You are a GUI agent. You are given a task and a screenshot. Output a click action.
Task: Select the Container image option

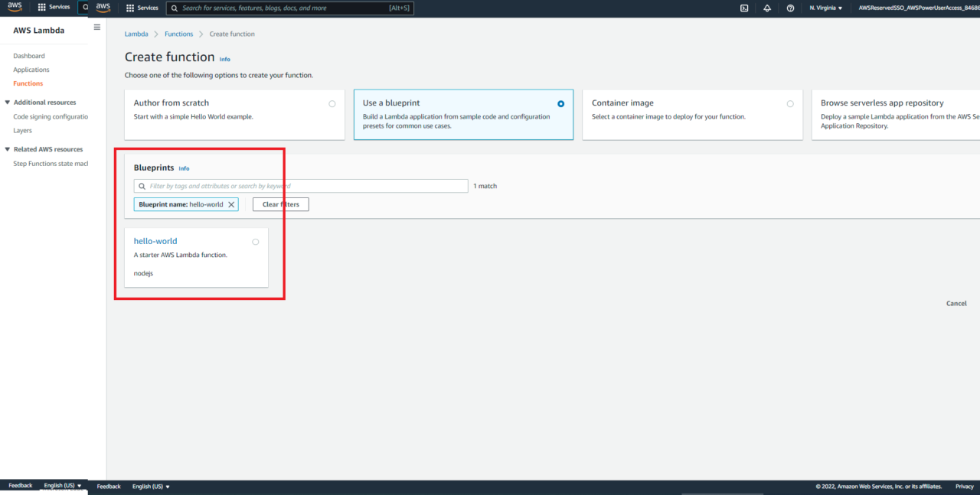pos(790,104)
